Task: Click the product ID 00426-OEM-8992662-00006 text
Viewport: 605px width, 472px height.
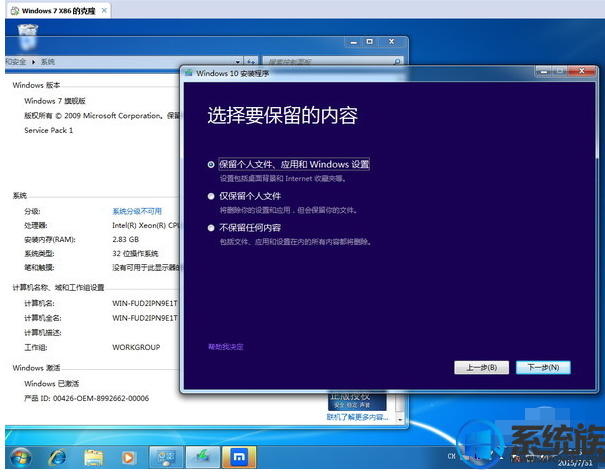Action: click(101, 398)
